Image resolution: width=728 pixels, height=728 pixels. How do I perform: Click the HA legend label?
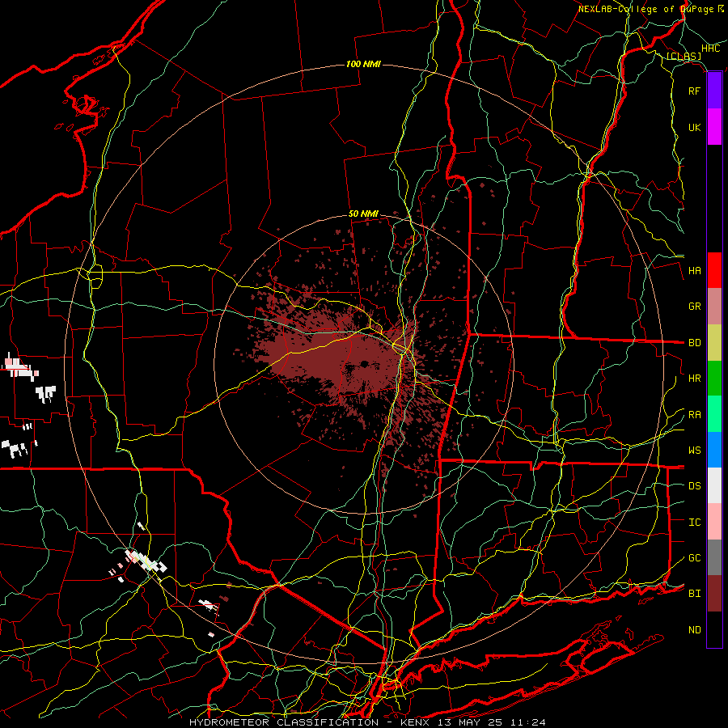click(x=695, y=270)
